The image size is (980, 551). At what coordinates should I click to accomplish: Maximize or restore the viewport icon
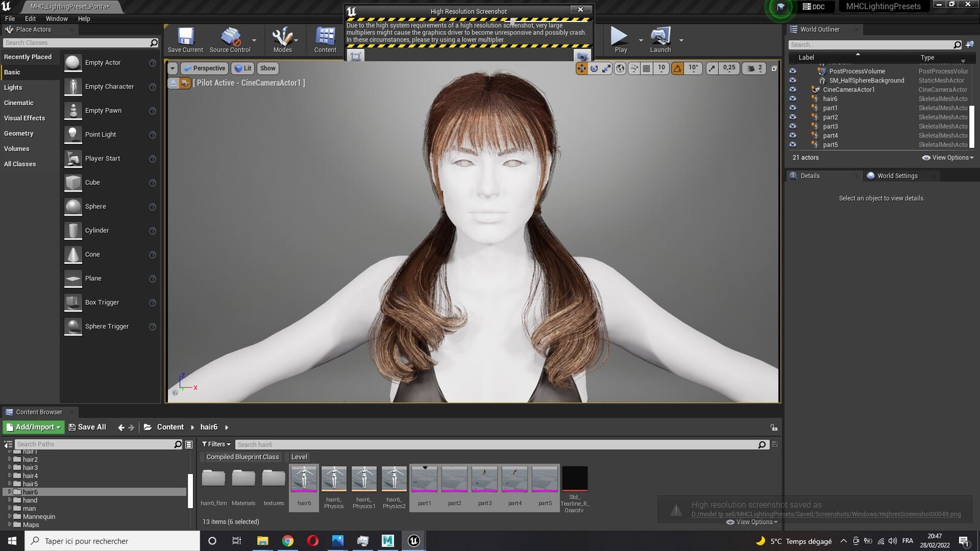click(774, 69)
